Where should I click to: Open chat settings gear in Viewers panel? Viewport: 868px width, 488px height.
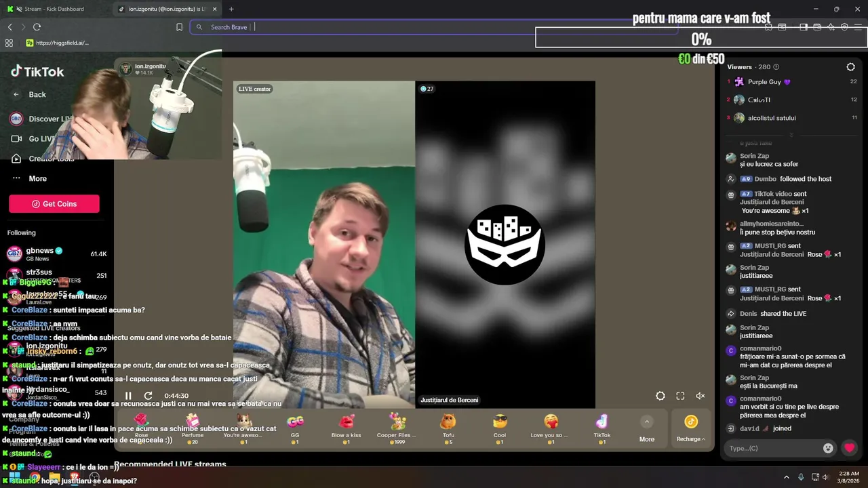coord(850,67)
